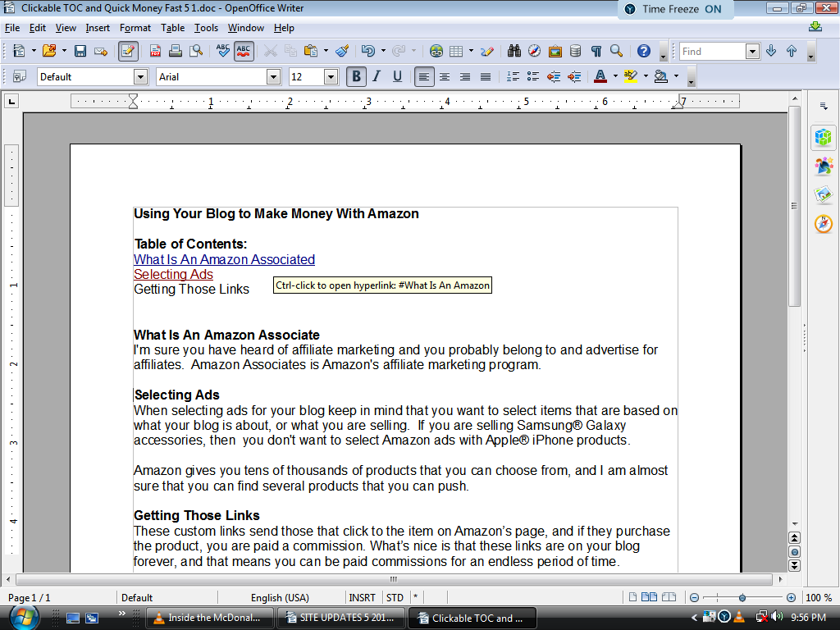Set Align Left paragraph alignment
840x630 pixels.
coord(424,76)
